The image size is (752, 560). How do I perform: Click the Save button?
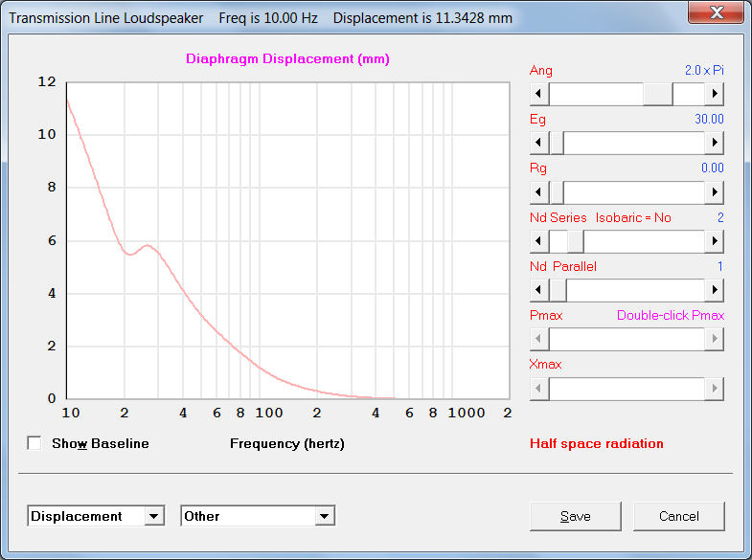pyautogui.click(x=576, y=516)
